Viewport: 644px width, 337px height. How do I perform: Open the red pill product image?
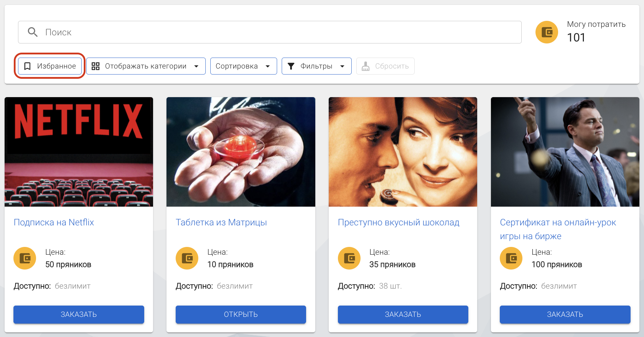[x=241, y=152]
